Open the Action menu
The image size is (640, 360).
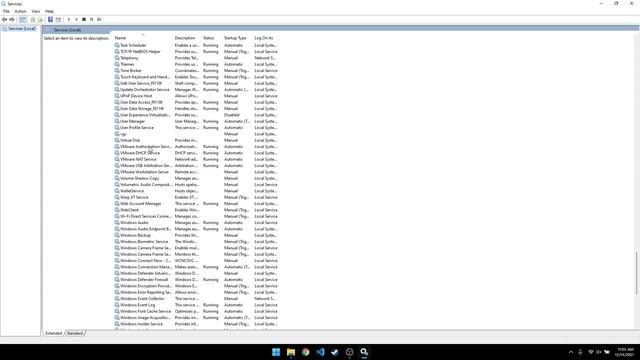(20, 11)
